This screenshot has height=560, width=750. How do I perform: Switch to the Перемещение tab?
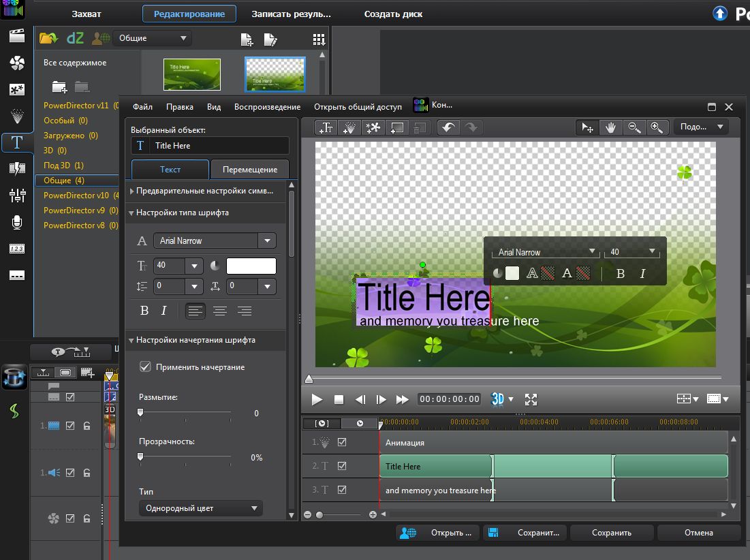(249, 170)
